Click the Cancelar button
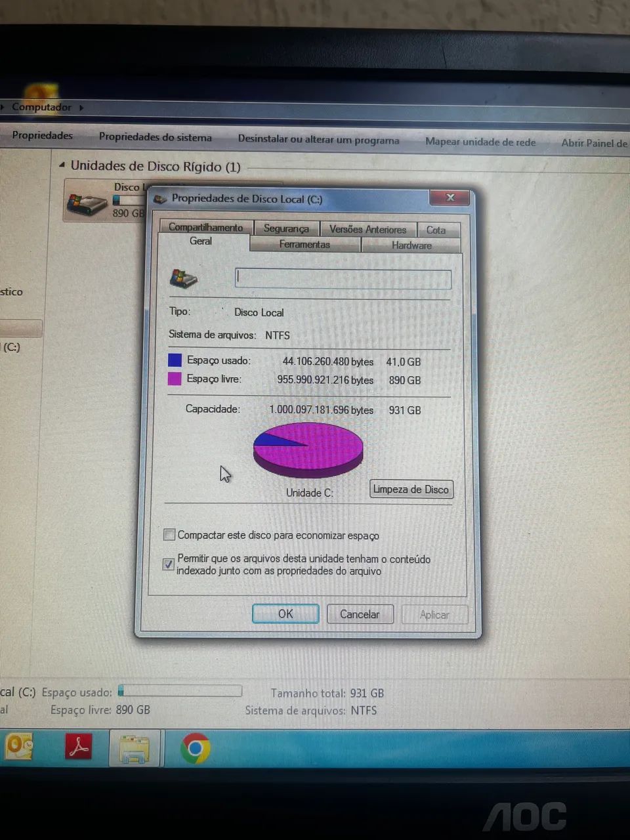Screen dimensions: 630x840 click(x=360, y=614)
